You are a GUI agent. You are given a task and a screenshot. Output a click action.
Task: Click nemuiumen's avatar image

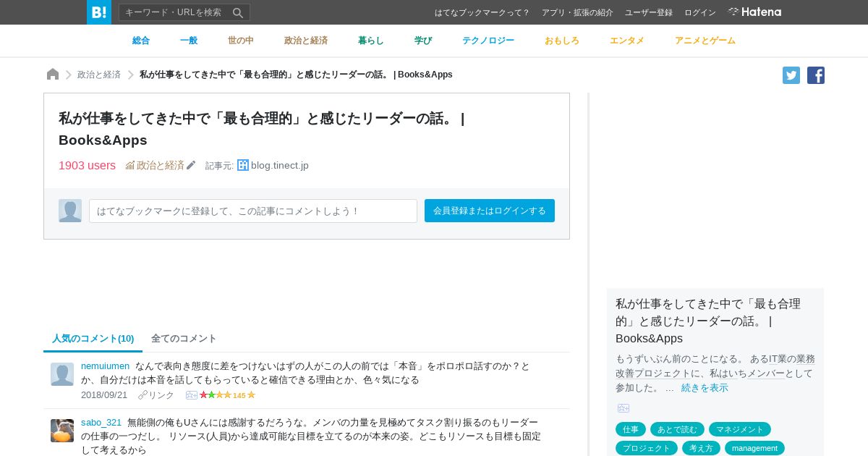pyautogui.click(x=62, y=374)
